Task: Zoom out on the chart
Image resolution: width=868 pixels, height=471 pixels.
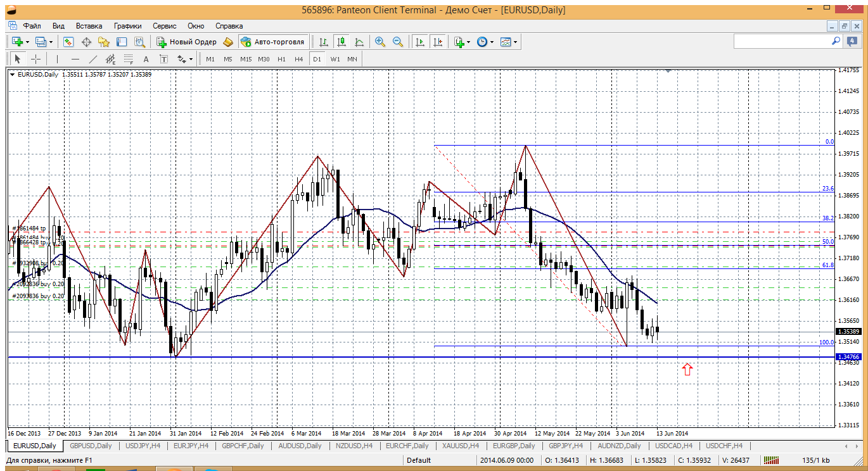Action: coord(398,42)
